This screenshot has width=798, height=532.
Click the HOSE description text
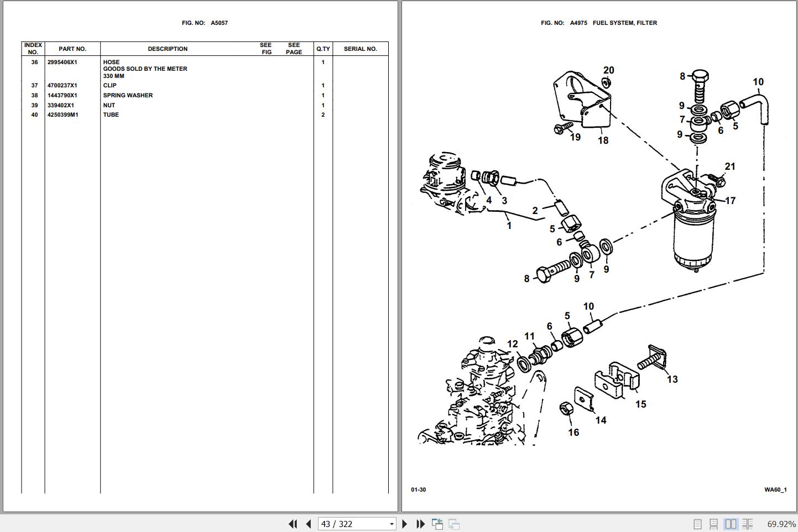click(111, 62)
